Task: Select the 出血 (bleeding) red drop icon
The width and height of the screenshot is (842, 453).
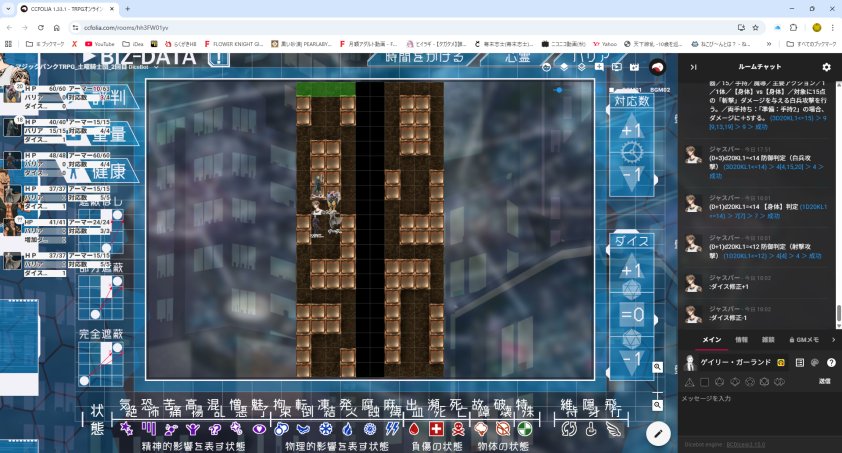Action: 414,429
